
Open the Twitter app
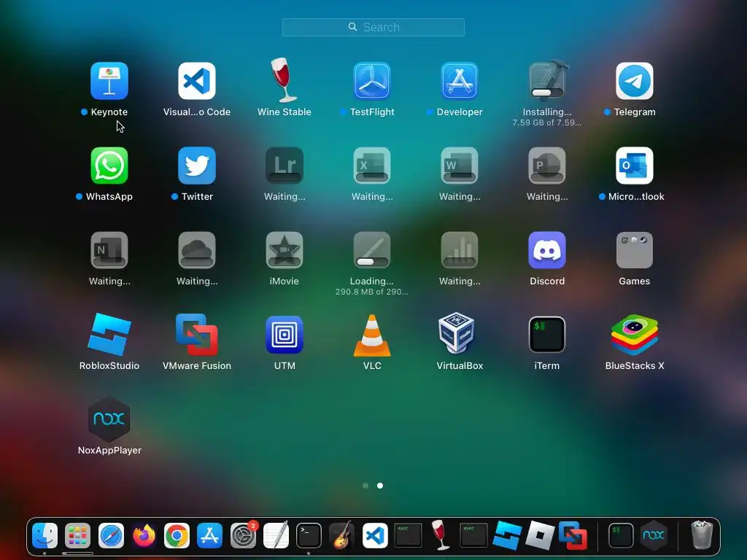197,166
